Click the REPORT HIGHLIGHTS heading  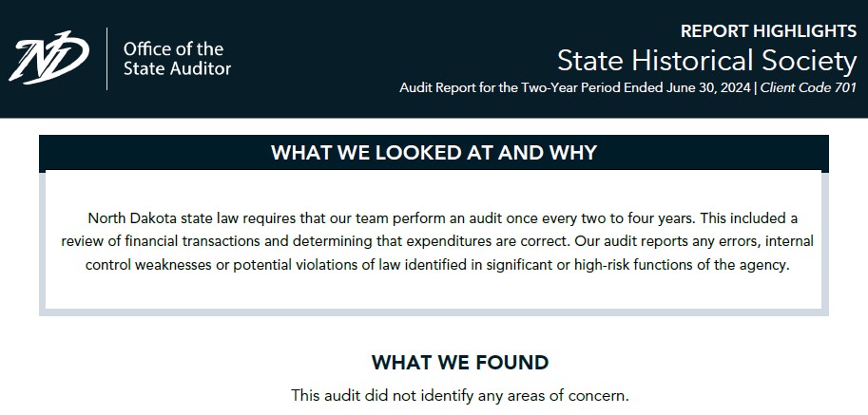(x=768, y=31)
